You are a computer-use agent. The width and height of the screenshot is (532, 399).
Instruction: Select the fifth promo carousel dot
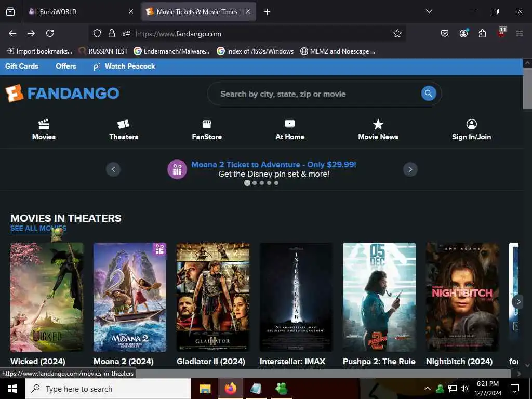276,183
